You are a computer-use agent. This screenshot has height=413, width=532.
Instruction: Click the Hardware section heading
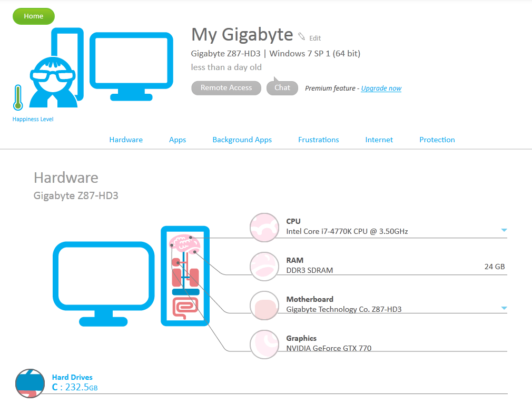(x=66, y=178)
